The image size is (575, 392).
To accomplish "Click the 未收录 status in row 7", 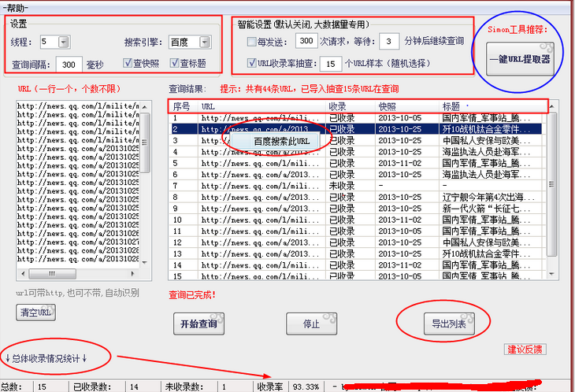I will click(342, 186).
